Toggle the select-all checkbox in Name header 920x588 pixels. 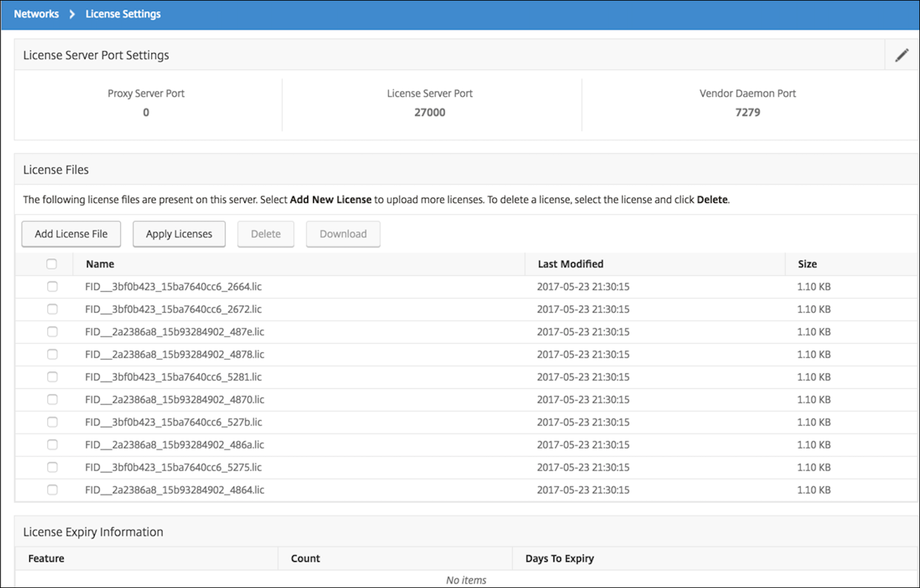[x=52, y=264]
